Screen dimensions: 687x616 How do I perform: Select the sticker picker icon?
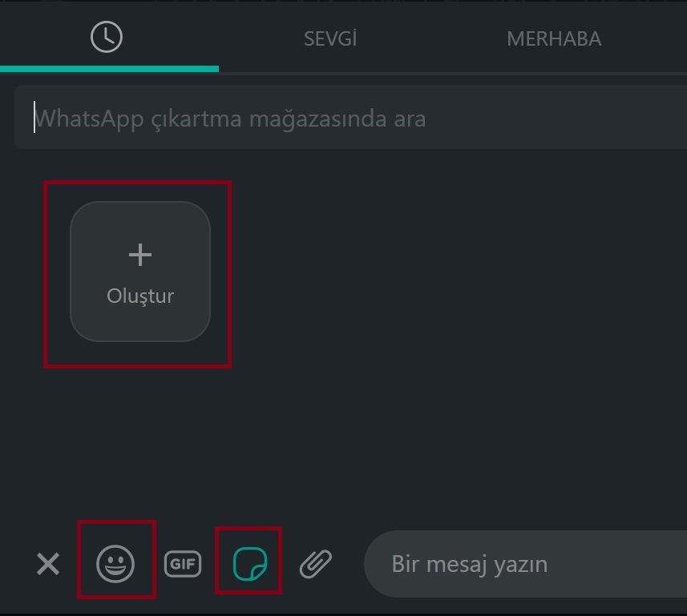point(249,564)
